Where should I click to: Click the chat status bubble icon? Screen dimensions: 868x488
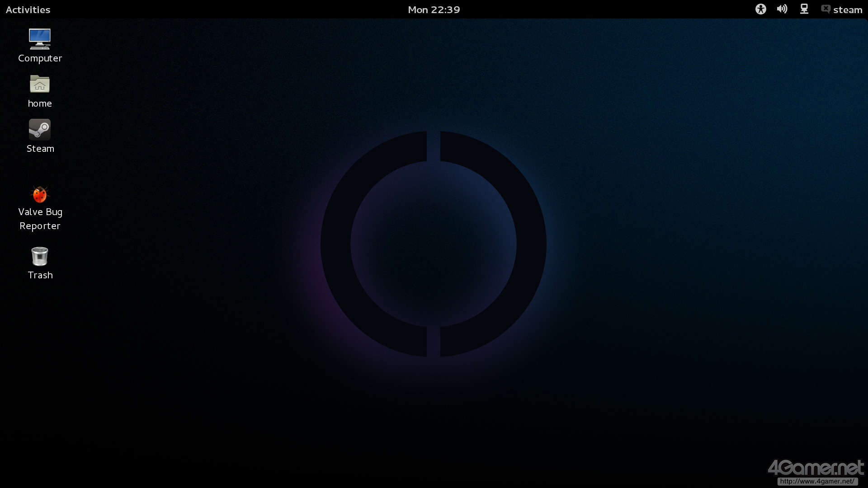pyautogui.click(x=826, y=9)
